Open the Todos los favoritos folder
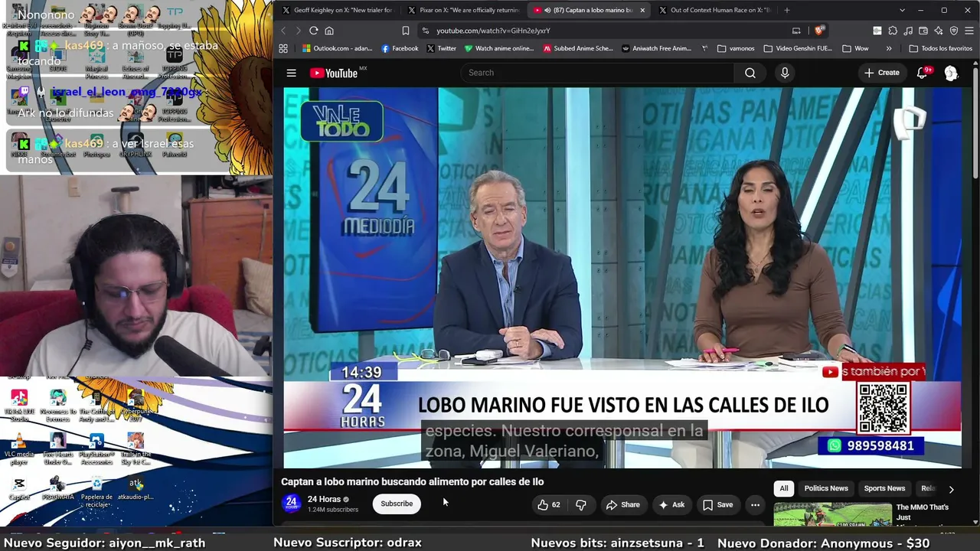This screenshot has height=551, width=980. 940,48
